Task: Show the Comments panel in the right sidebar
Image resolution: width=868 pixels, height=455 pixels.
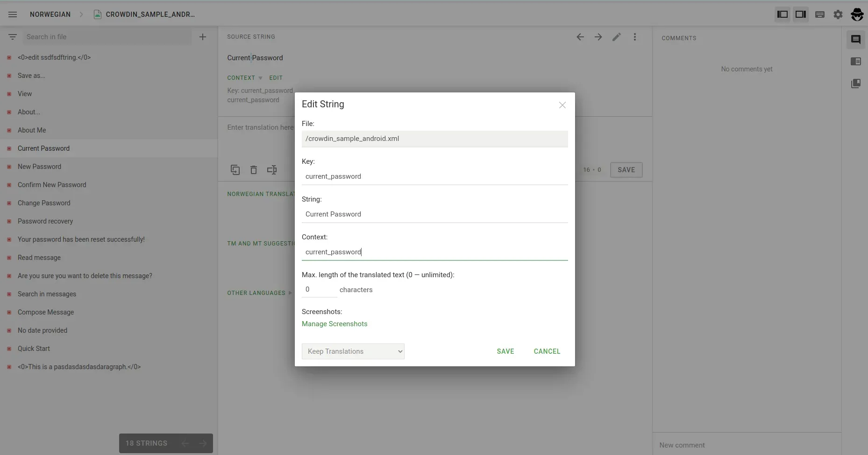Action: pos(857,40)
